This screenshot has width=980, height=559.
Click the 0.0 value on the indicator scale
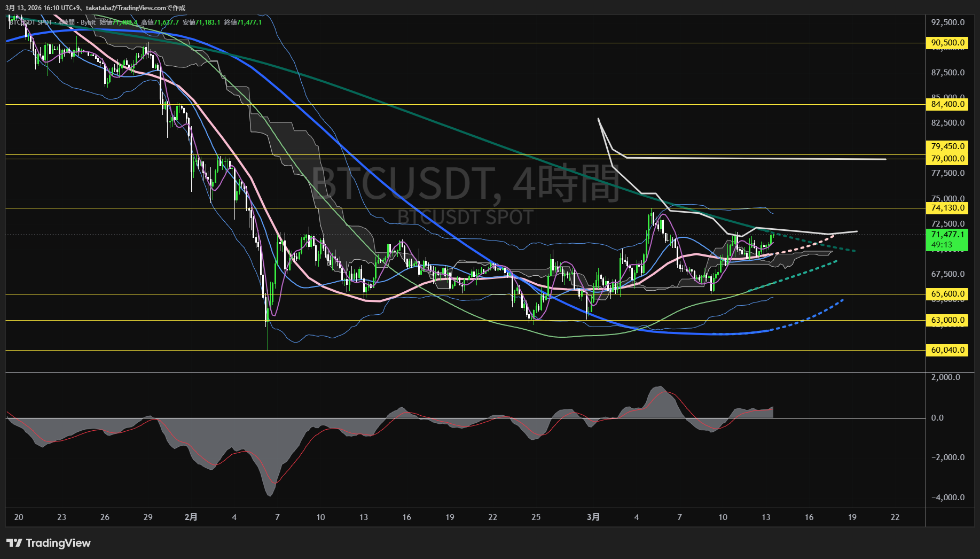pyautogui.click(x=937, y=418)
